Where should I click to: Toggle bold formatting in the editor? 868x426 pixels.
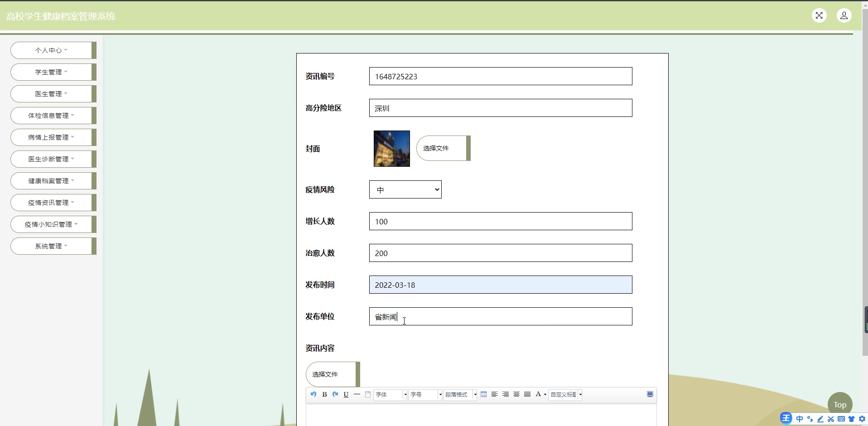coord(324,394)
